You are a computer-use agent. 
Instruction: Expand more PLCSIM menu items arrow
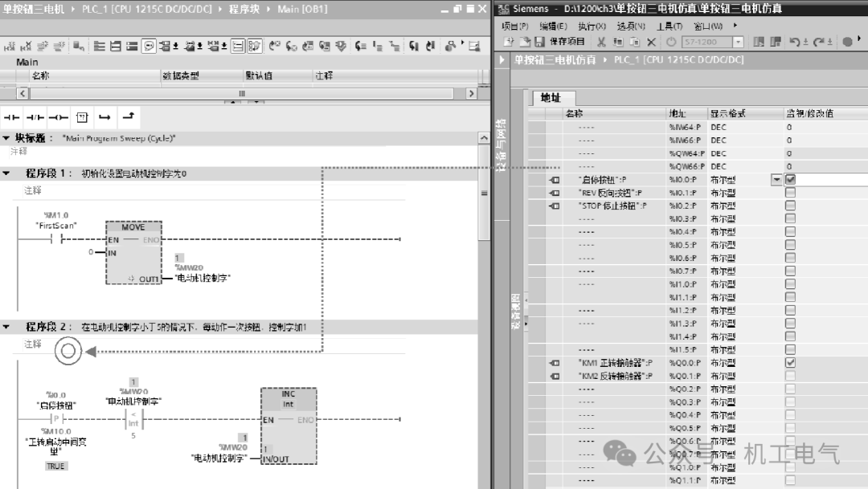pos(735,25)
